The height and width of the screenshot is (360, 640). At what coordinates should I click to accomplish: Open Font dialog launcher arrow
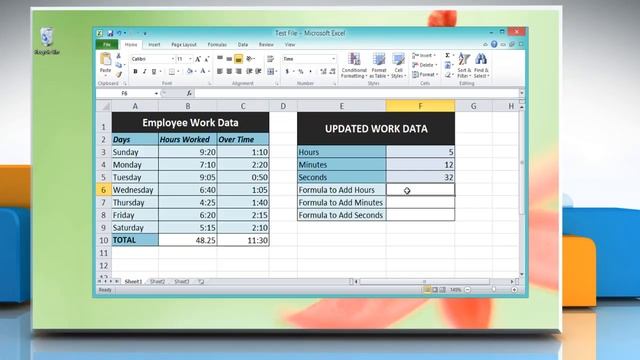click(210, 84)
